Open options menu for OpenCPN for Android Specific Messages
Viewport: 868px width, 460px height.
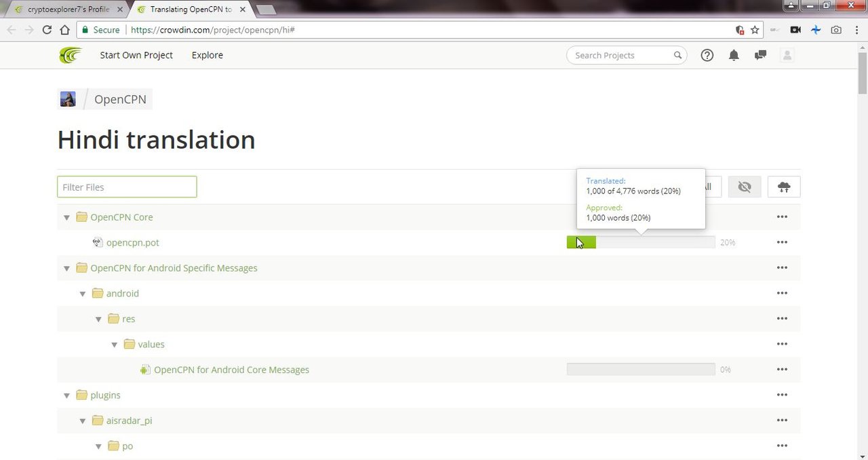pos(782,268)
